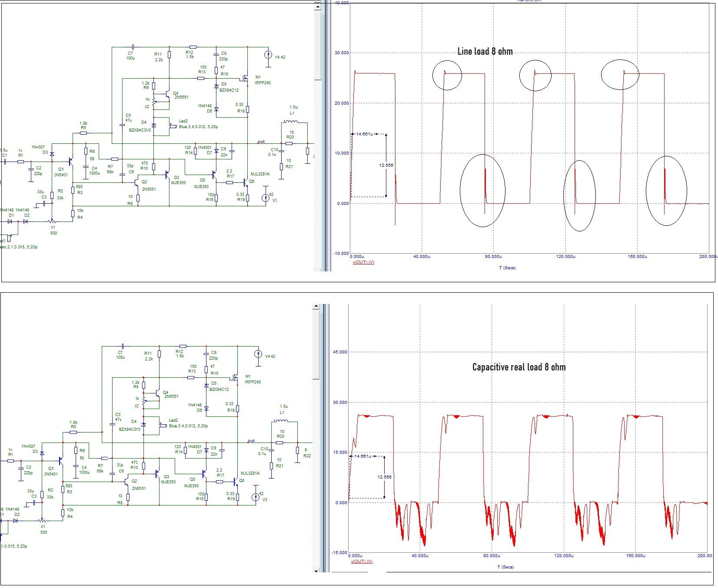
Task: Click scroll-up arrow of bottom schematic pane
Action: coord(316,307)
